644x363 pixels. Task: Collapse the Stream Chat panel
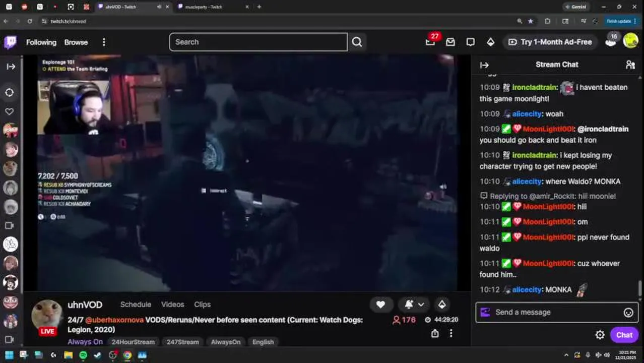[x=484, y=65]
